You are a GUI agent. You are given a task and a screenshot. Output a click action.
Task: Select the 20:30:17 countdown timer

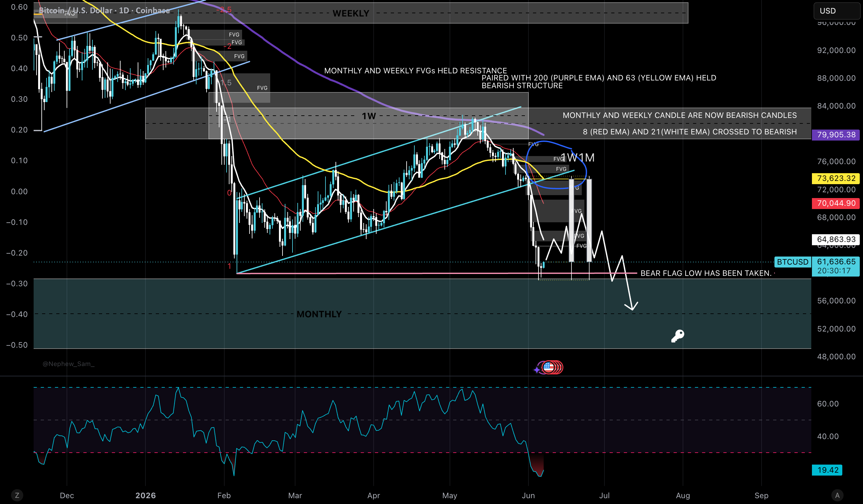point(834,271)
